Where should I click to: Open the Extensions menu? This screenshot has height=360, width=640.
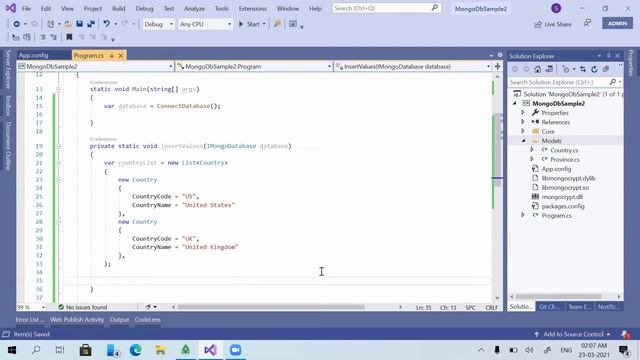coord(253,8)
